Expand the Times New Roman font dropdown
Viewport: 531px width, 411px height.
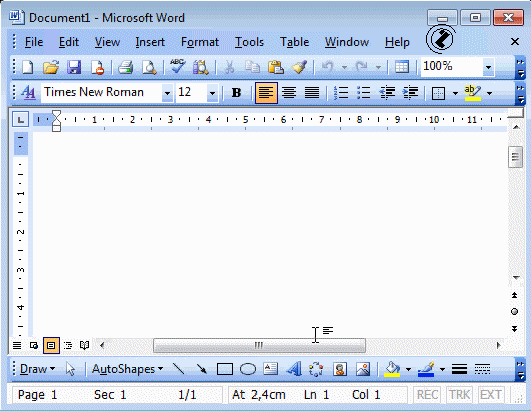[x=167, y=93]
